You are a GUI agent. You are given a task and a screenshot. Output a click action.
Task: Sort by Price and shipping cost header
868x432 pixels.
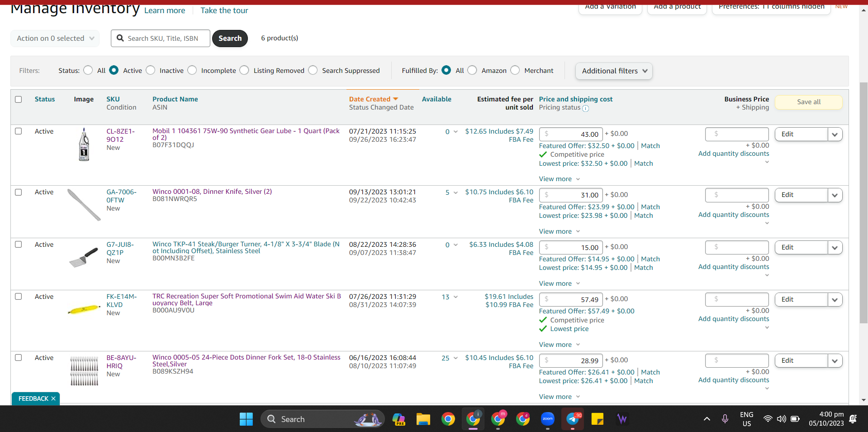point(576,99)
